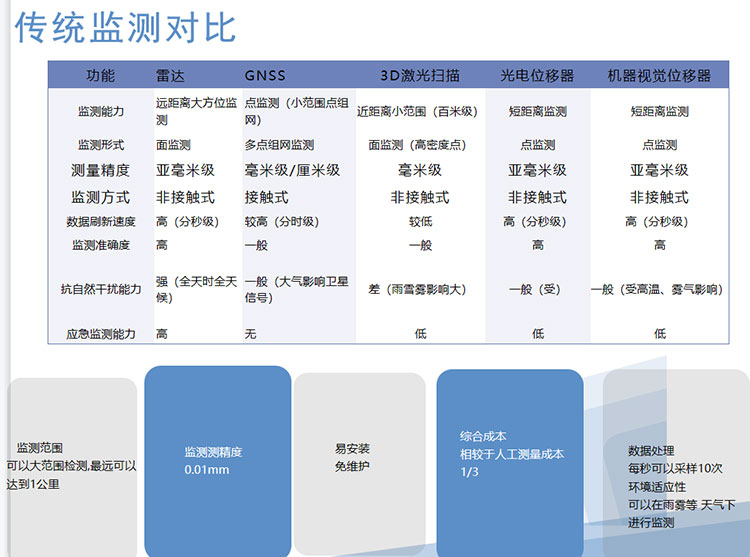Click the GNSS column header
This screenshot has width=750, height=557.
(x=265, y=76)
